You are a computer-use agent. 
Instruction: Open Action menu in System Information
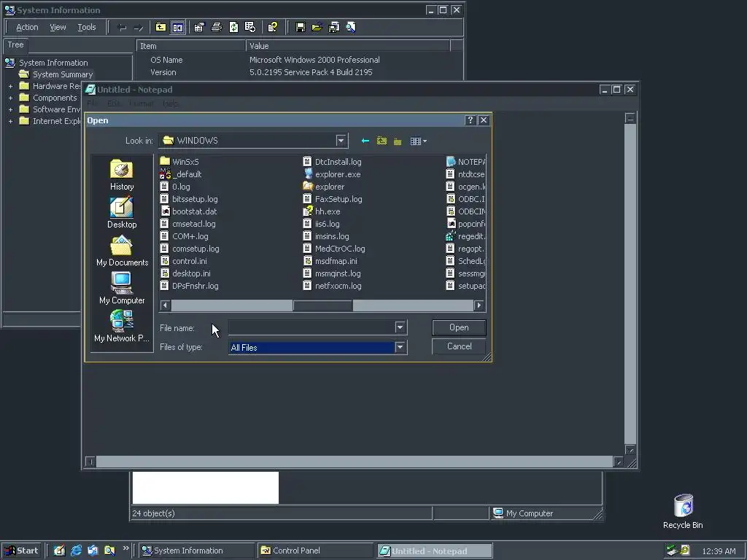[x=27, y=27]
